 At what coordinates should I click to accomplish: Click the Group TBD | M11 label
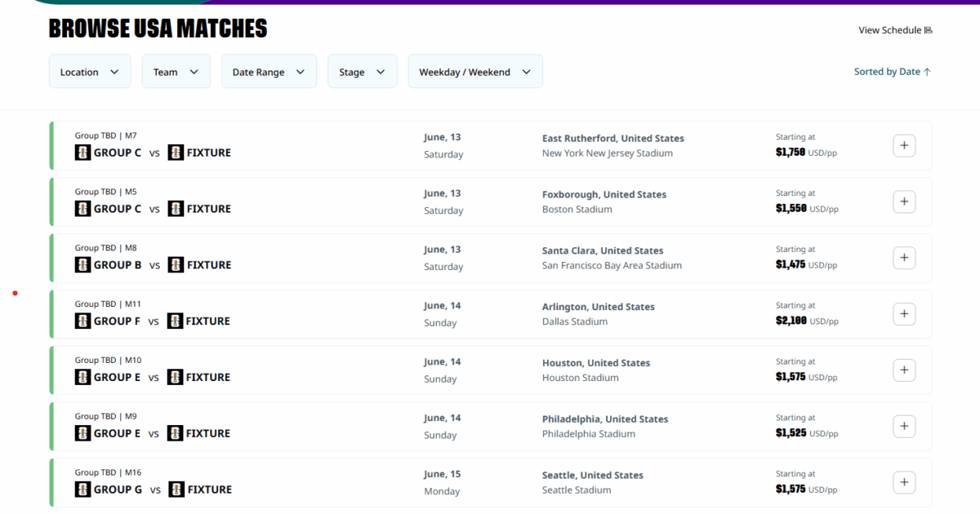point(108,304)
